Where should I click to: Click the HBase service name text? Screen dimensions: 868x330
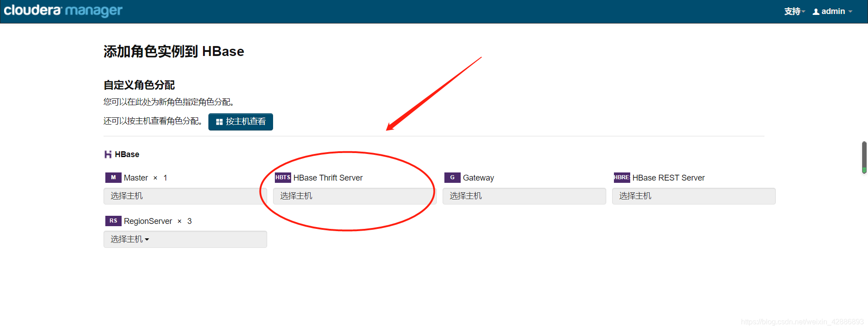127,154
